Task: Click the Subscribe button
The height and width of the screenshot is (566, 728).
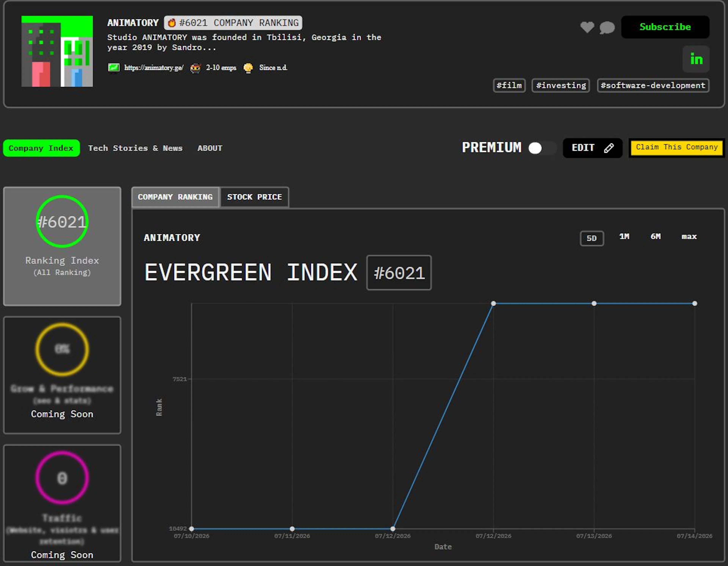Action: coord(665,27)
